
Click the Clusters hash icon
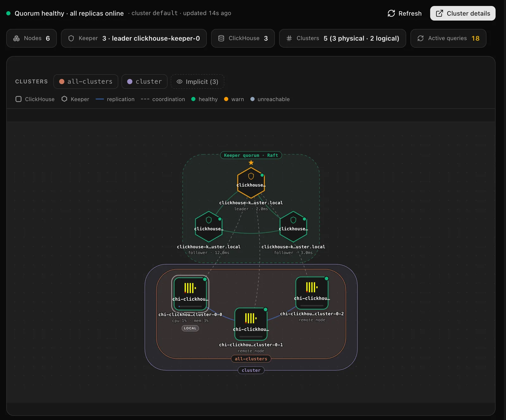tap(289, 38)
